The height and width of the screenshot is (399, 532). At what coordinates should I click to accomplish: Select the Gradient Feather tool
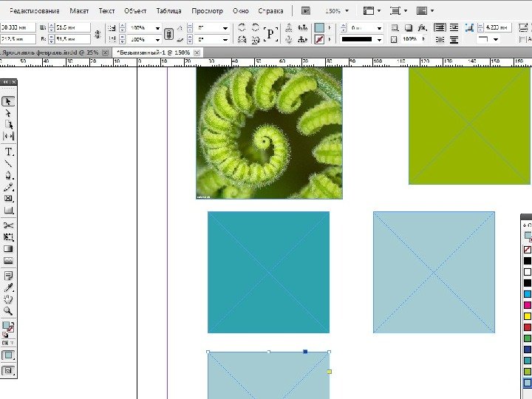[x=8, y=261]
